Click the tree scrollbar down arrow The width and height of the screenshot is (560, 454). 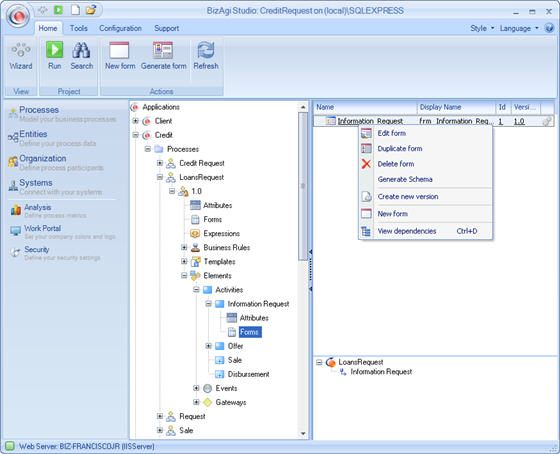[x=303, y=434]
